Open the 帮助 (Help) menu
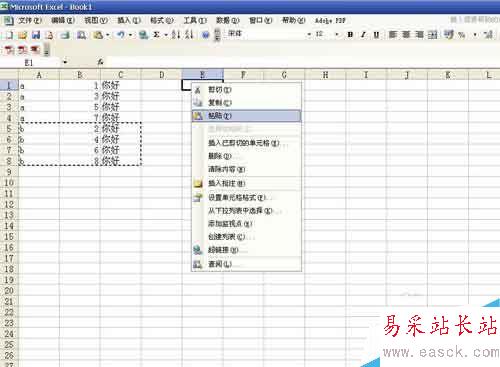The height and width of the screenshot is (367, 500). tap(294, 21)
